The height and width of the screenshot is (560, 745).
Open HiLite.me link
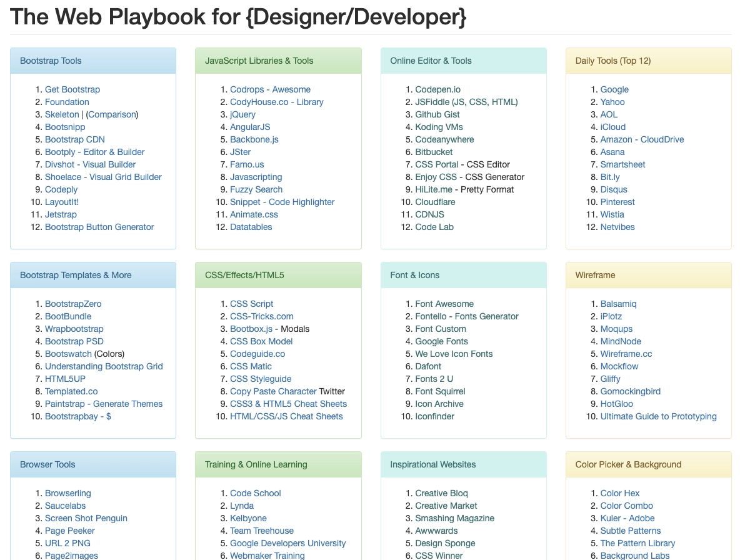433,189
